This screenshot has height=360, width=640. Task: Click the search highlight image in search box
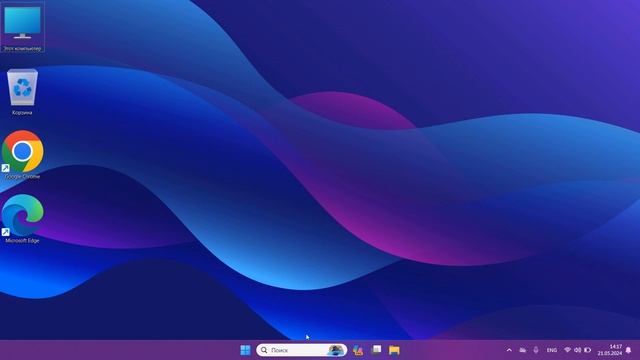pyautogui.click(x=336, y=350)
